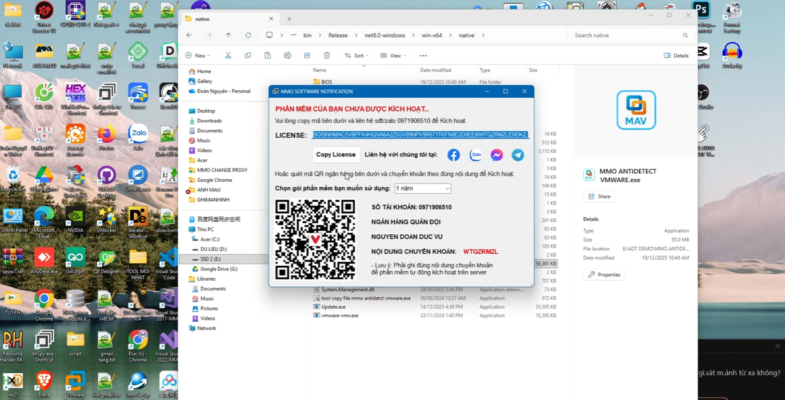Open Messenger contact icon in dialog
This screenshot has width=785, height=400.
pos(497,155)
